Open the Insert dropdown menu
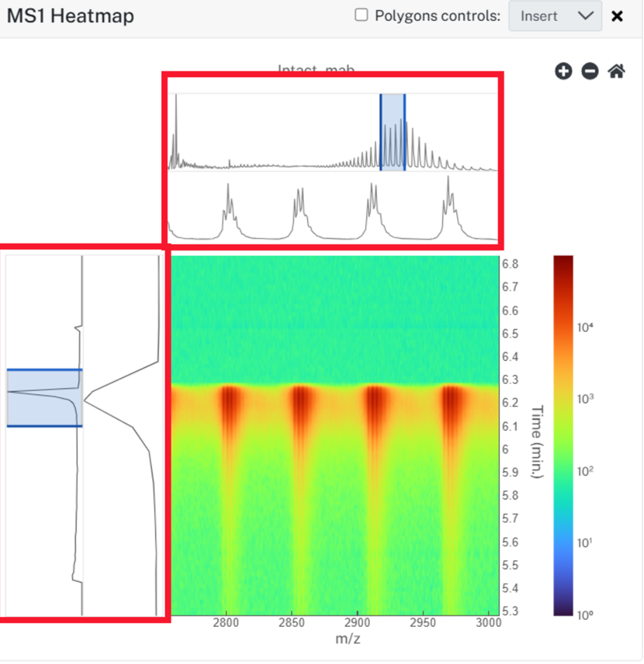 [555, 16]
